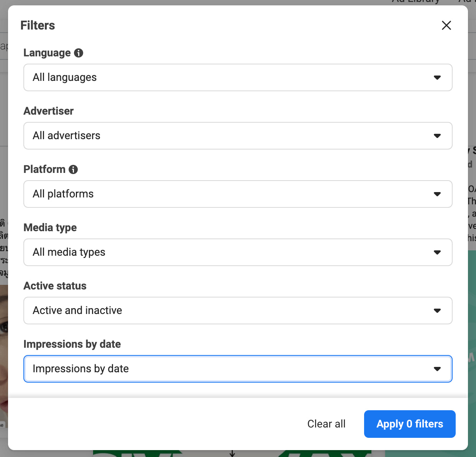Screen dimensions: 476x457
Task: Click the caret arrow in Media type field
Action: coord(437,252)
